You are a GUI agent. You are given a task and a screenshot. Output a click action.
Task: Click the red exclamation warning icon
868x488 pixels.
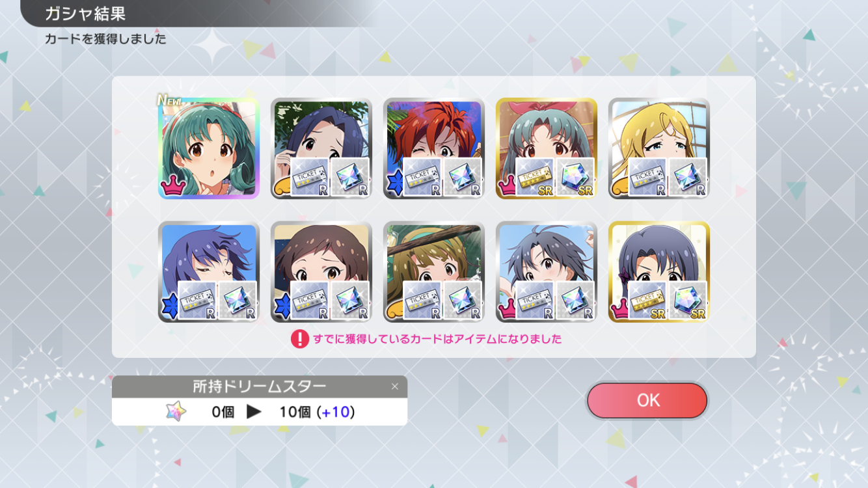[x=299, y=339]
